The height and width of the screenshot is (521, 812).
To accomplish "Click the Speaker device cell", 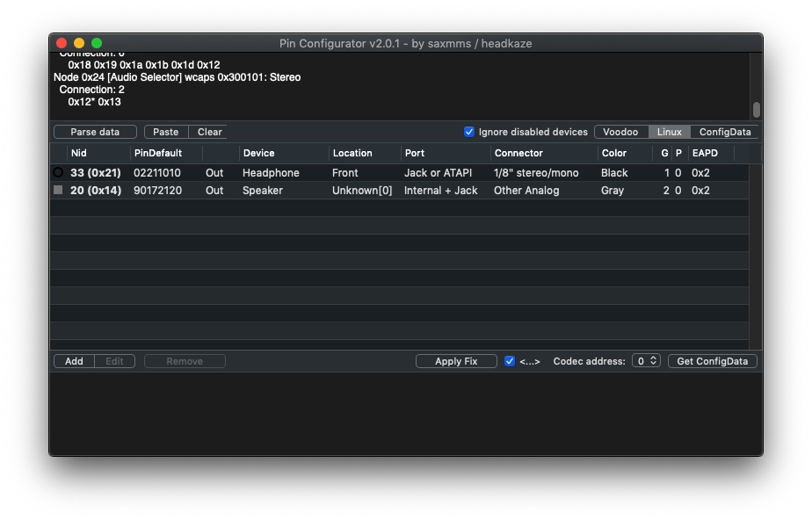I will click(x=263, y=191).
